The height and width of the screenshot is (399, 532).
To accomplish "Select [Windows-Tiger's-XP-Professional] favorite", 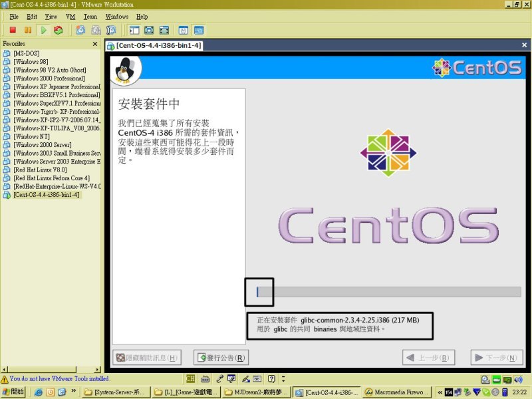I will tap(57, 112).
